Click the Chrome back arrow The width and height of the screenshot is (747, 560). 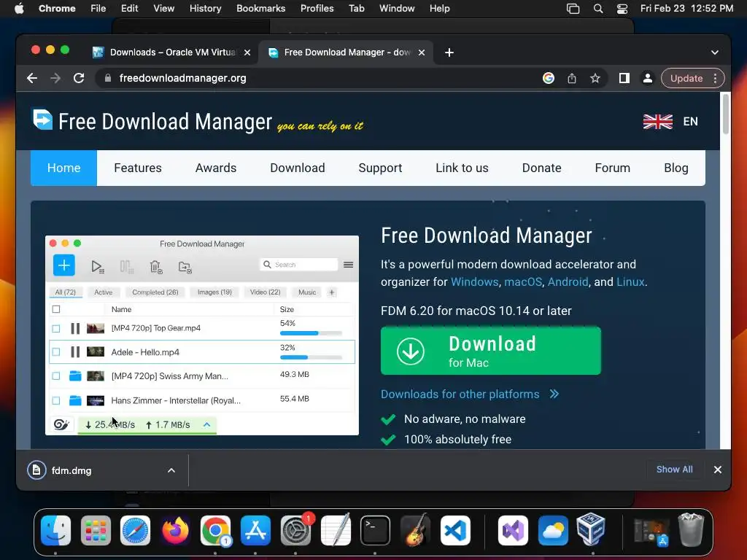click(x=32, y=78)
